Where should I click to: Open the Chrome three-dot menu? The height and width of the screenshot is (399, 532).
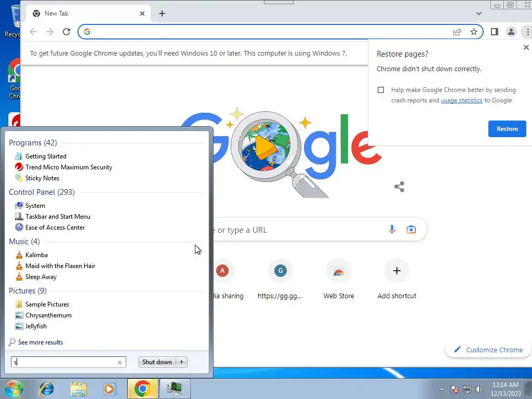click(x=527, y=32)
